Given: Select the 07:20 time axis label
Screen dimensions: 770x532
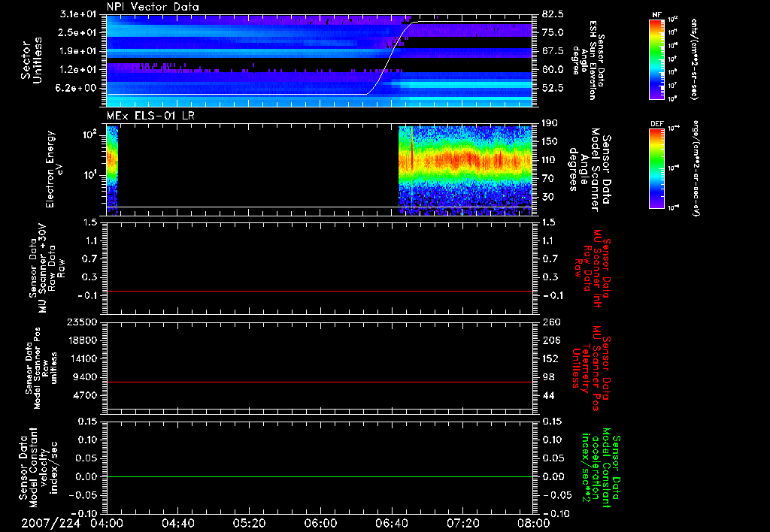Looking at the screenshot, I should (462, 524).
